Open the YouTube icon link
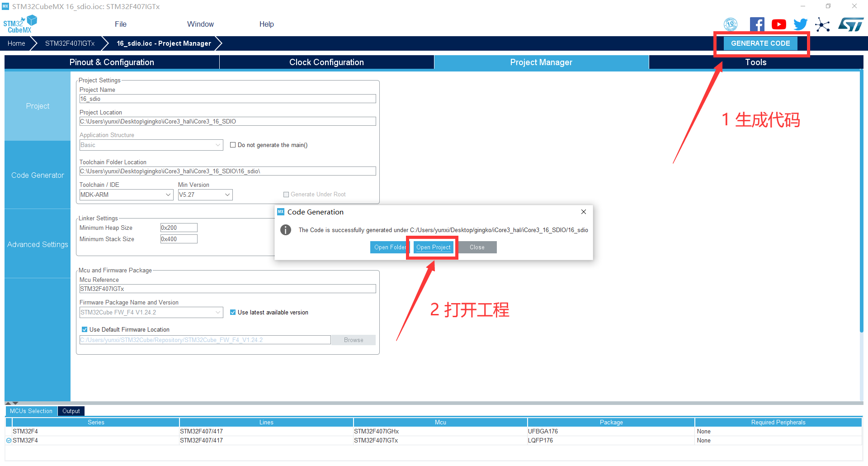Screen dimensions: 868x466 coord(778,24)
